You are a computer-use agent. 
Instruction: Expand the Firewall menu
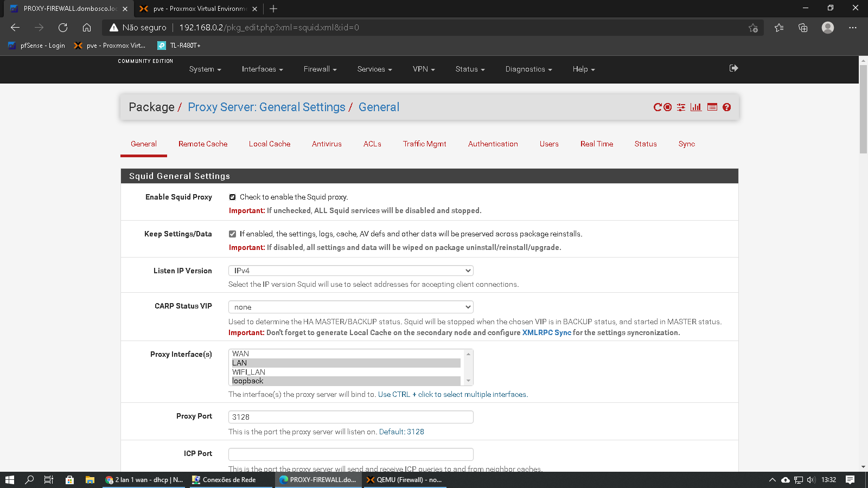[320, 69]
